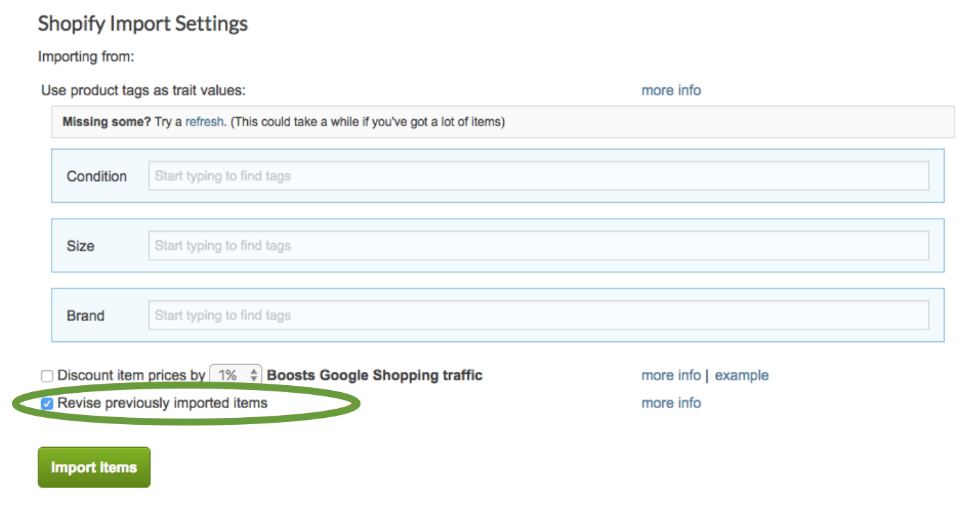Image resolution: width=980 pixels, height=507 pixels.
Task: Click 'Boosts Google Shopping traffic' text
Action: 374,375
